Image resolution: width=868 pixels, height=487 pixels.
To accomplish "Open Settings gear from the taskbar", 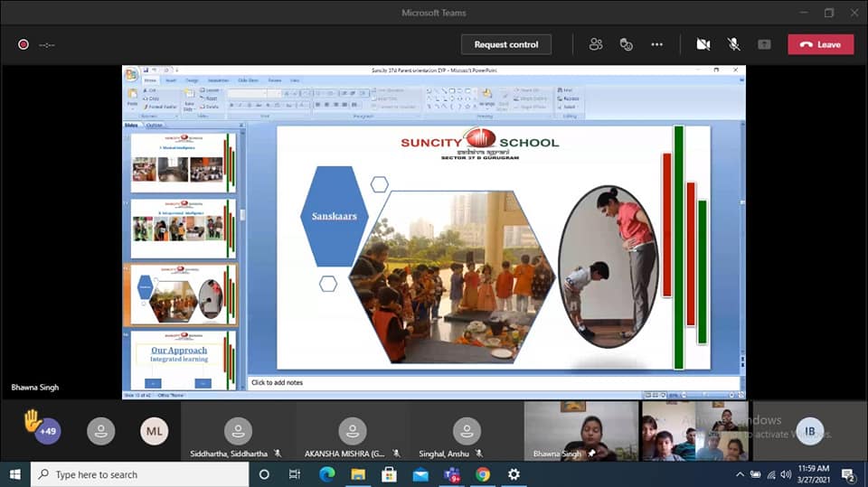I will 514,474.
